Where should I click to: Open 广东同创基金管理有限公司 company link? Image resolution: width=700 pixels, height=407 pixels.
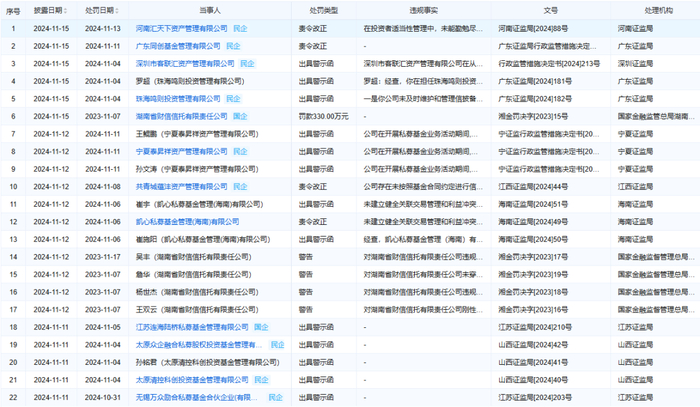[178, 46]
